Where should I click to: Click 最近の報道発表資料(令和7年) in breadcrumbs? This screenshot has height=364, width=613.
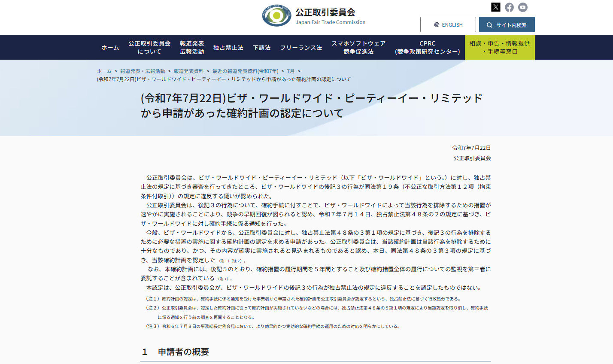pos(244,71)
